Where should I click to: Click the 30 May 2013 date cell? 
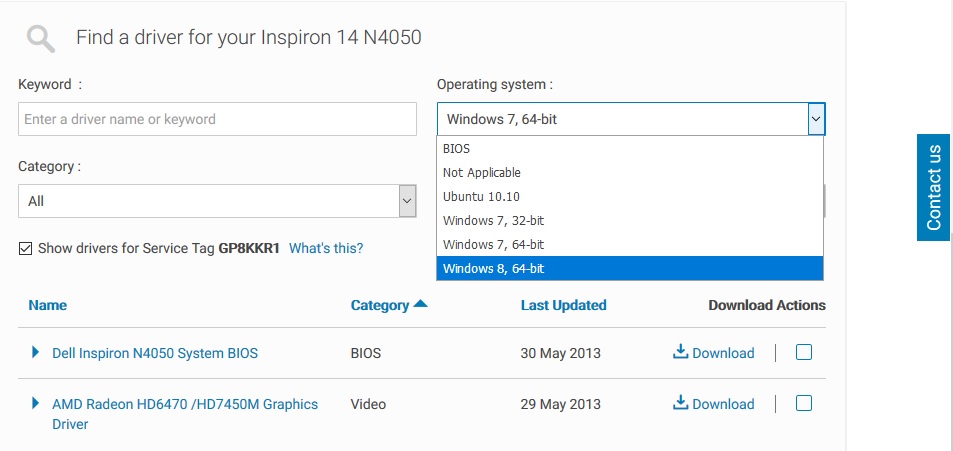(560, 353)
